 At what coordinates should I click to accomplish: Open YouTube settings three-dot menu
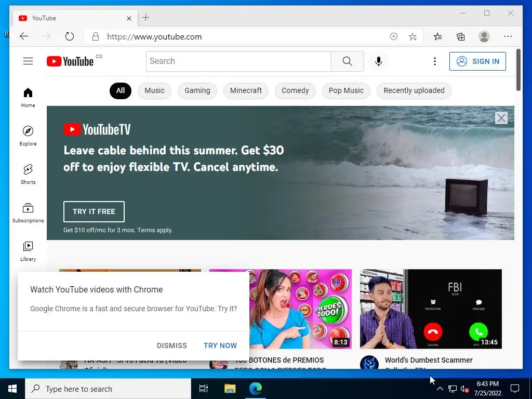coord(435,61)
